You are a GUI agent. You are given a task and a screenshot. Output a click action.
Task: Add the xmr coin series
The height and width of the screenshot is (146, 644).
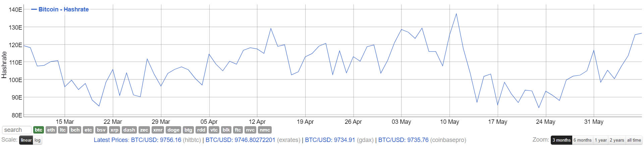tap(158, 130)
